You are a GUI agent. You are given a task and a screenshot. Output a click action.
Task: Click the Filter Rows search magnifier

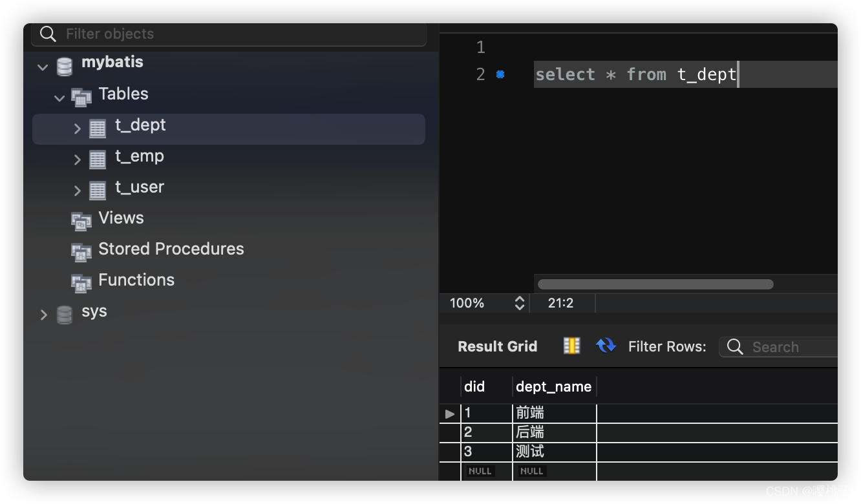point(735,347)
